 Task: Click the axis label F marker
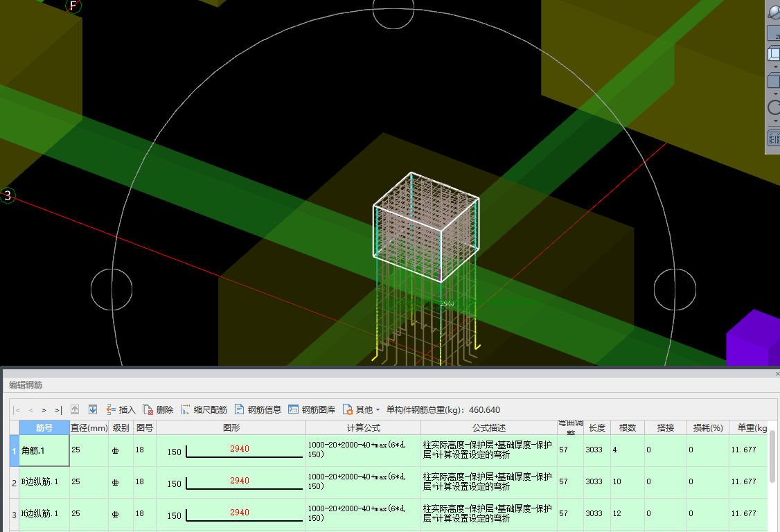[73, 6]
